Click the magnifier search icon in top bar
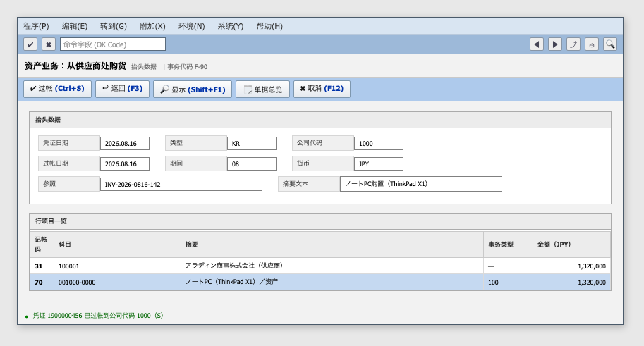644x346 pixels. click(610, 44)
